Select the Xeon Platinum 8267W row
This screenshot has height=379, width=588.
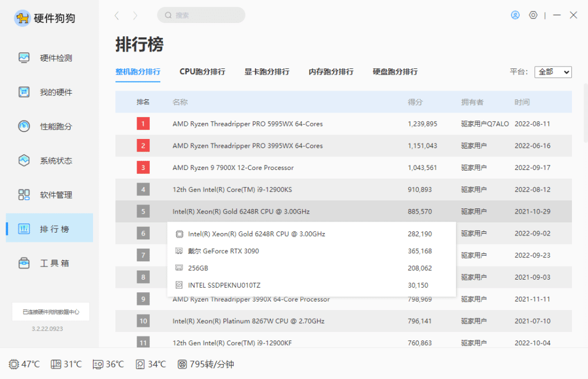click(343, 321)
